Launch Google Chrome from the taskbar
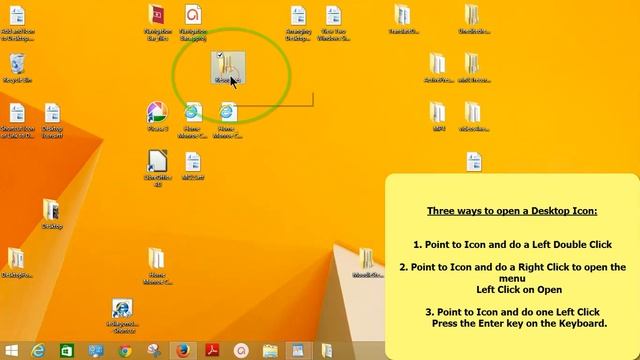Image resolution: width=640 pixels, height=360 pixels. 125,351
